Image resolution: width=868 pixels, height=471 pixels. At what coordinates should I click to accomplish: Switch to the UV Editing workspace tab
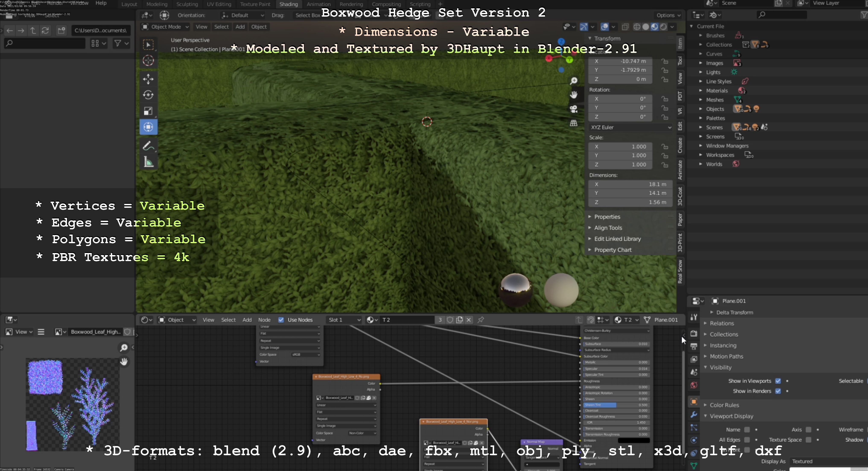tap(219, 4)
